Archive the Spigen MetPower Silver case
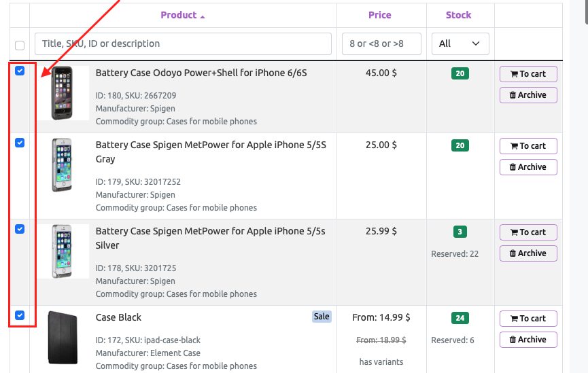The width and height of the screenshot is (588, 373). [528, 253]
